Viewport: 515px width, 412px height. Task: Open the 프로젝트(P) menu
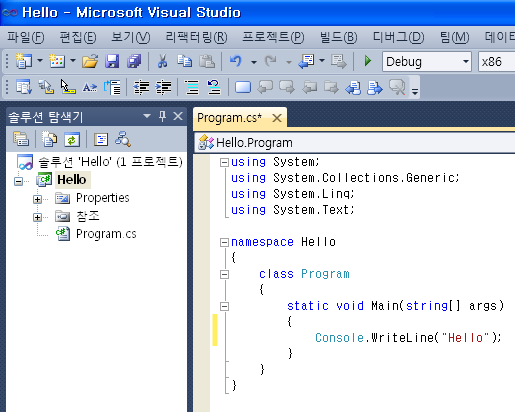point(273,37)
